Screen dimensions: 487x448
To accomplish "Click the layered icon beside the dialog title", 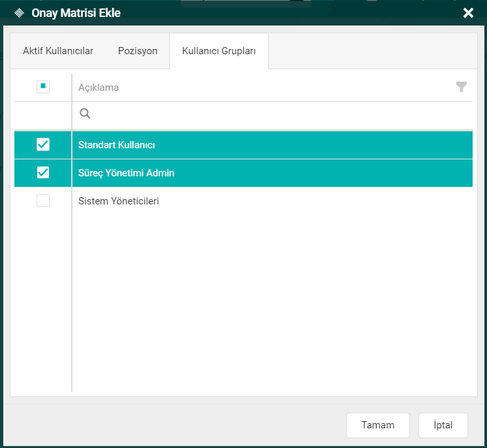I will point(19,13).
